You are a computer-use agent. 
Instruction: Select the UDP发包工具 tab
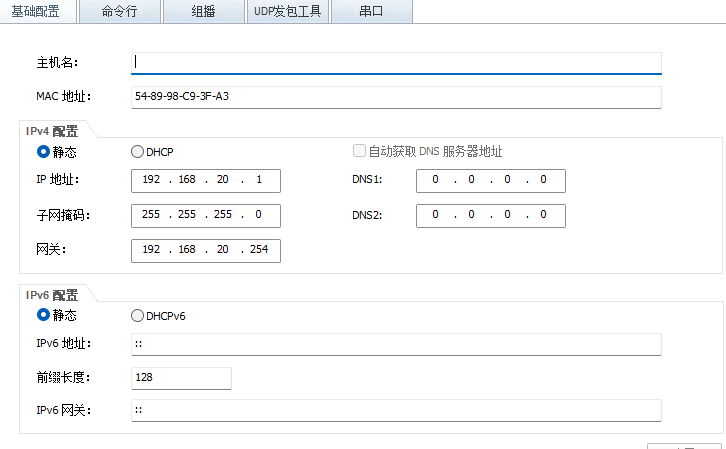tap(287, 11)
